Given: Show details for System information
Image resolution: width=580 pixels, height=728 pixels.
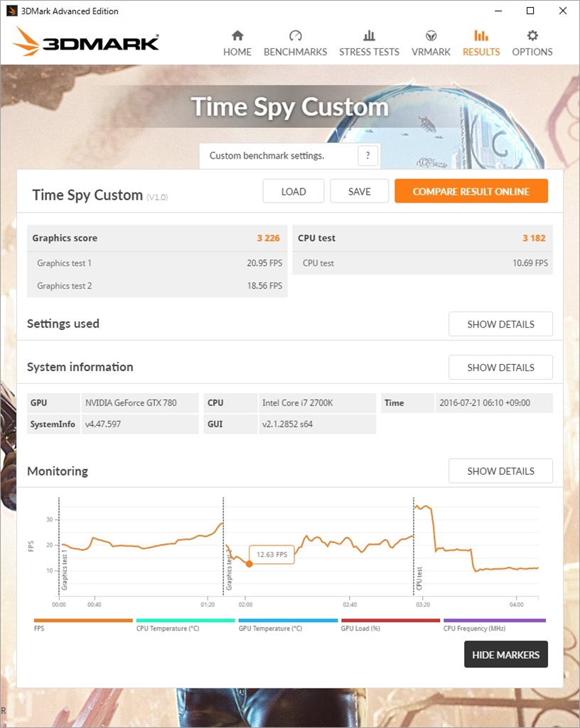Looking at the screenshot, I should coord(500,368).
